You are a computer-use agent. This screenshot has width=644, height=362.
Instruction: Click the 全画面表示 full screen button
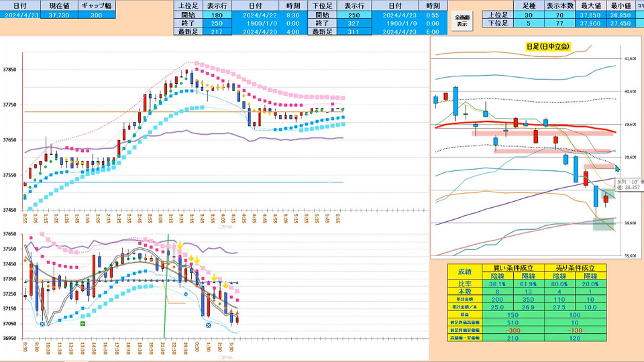pyautogui.click(x=462, y=20)
